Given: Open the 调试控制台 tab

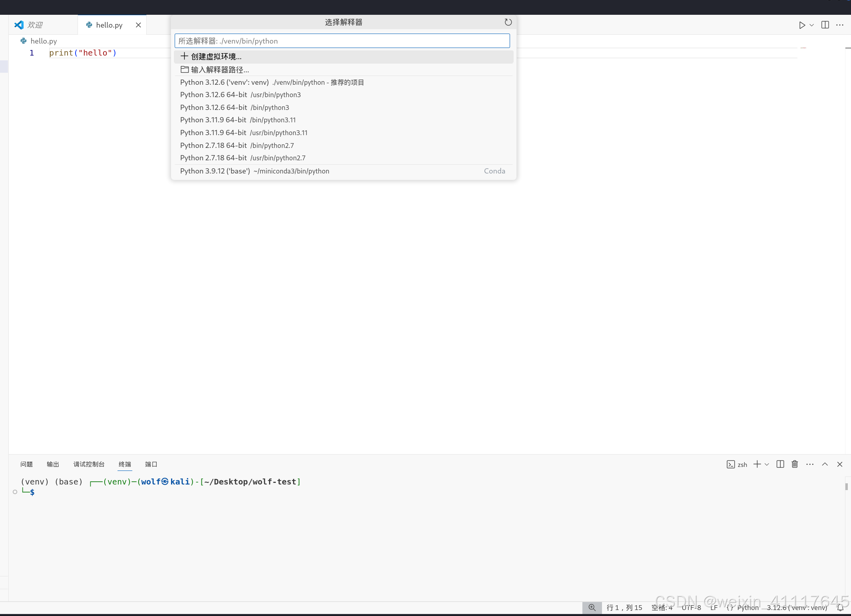Looking at the screenshot, I should (89, 464).
